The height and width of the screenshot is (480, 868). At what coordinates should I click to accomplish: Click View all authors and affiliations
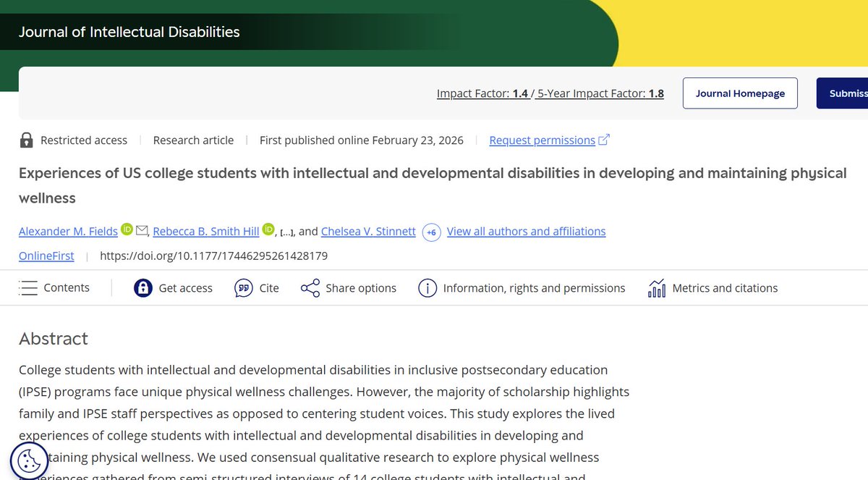527,232
